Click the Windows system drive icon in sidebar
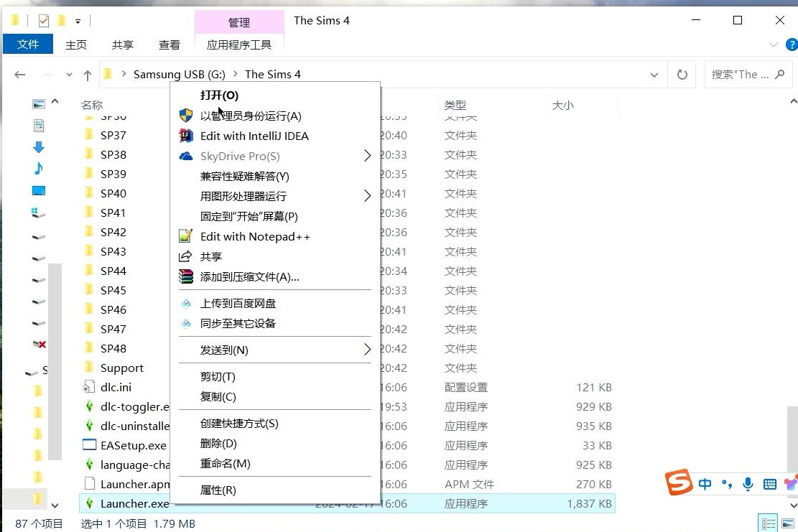Viewport: 798px width, 532px height. (x=39, y=213)
